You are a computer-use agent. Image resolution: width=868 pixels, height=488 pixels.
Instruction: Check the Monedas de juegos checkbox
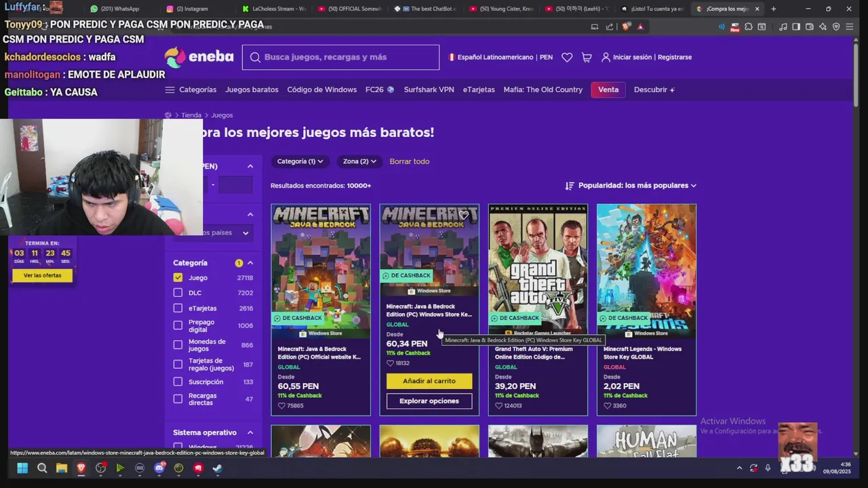tap(178, 345)
